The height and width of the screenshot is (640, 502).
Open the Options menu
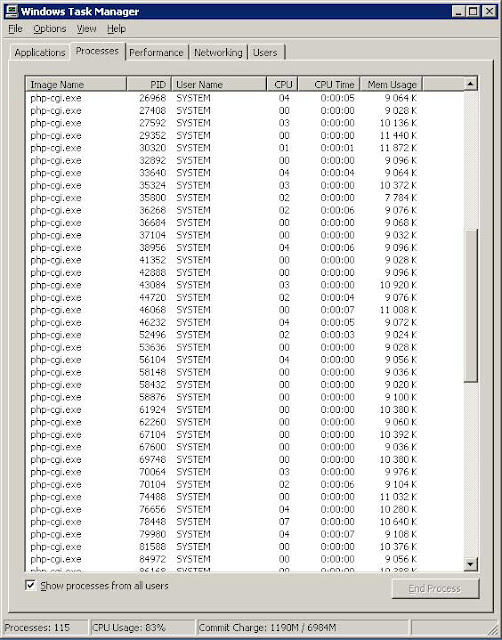point(50,29)
